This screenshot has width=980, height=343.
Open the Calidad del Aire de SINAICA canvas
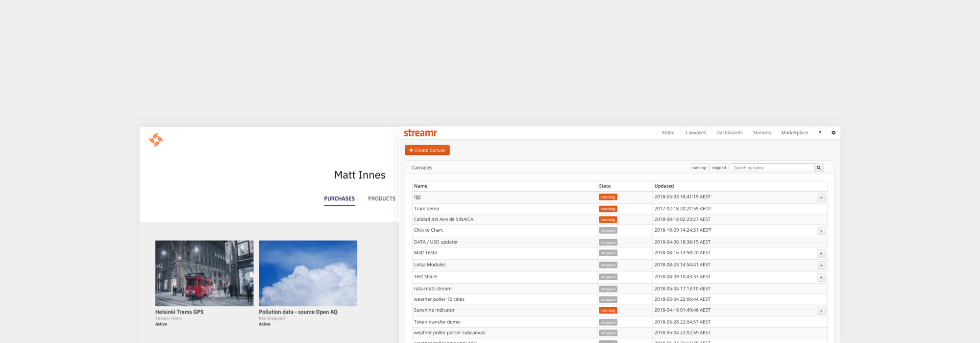click(x=443, y=220)
